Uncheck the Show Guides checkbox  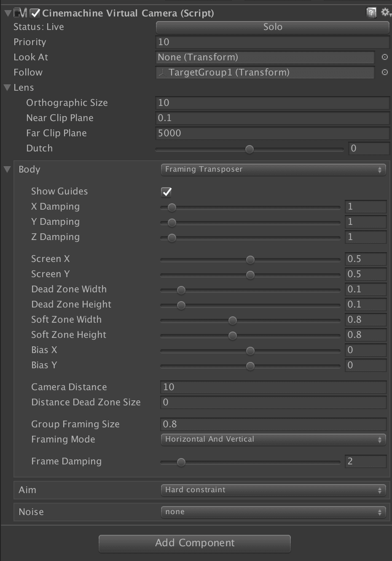point(166,192)
